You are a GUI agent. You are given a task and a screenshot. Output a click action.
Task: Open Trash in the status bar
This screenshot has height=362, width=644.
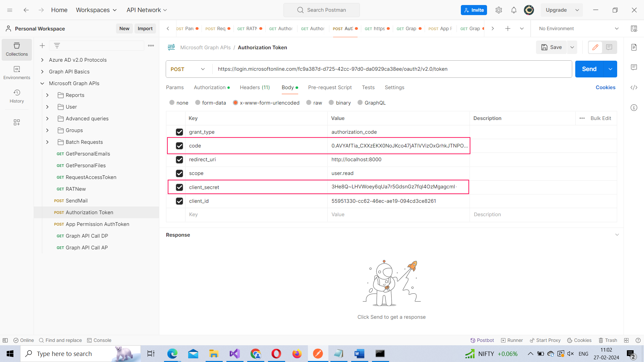pyautogui.click(x=608, y=340)
